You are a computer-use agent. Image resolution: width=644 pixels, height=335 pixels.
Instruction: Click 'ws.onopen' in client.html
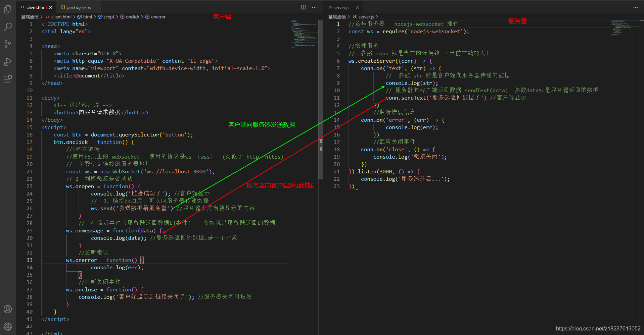(x=80, y=186)
